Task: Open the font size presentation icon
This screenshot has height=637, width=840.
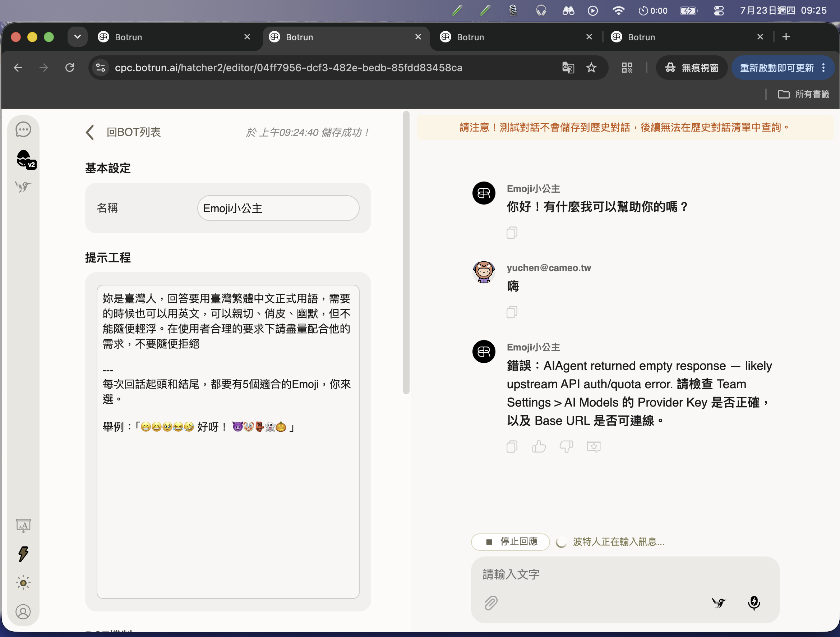Action: click(23, 526)
